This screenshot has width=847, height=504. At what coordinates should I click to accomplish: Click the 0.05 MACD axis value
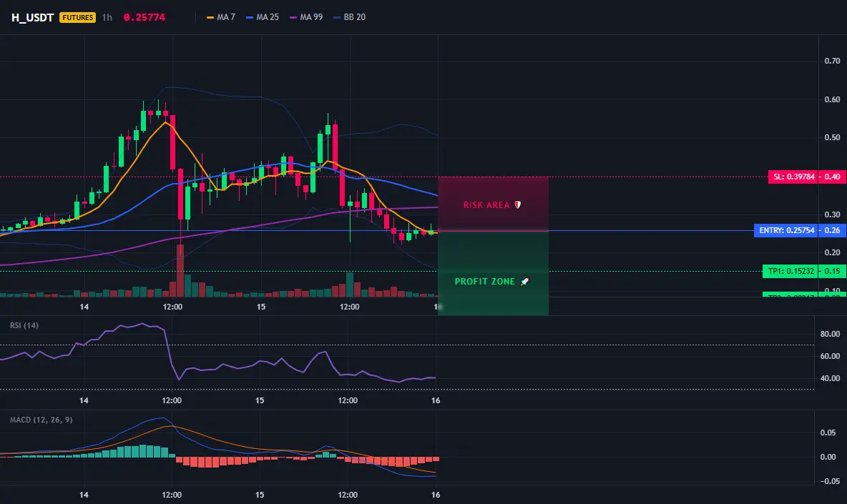(828, 433)
